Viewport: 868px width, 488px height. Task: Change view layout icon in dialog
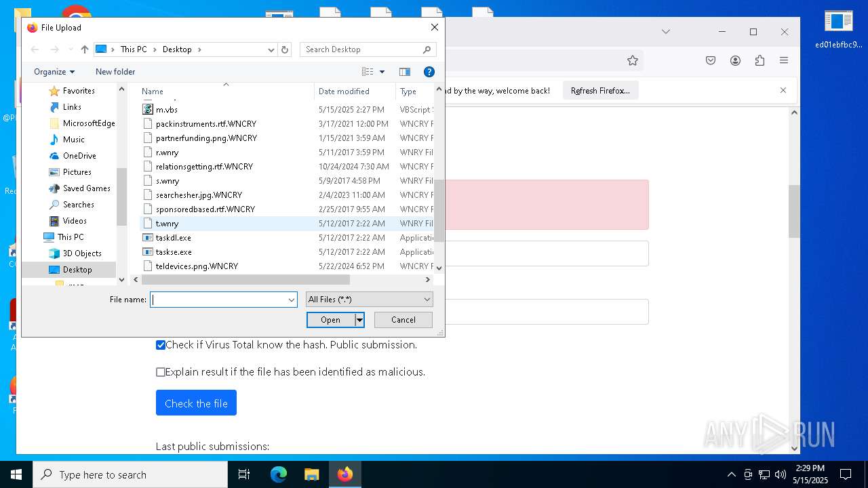click(368, 72)
